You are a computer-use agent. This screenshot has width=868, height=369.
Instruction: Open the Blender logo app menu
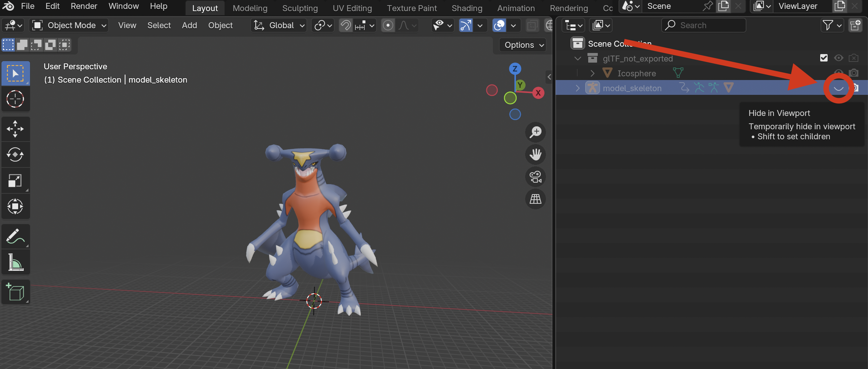point(8,6)
